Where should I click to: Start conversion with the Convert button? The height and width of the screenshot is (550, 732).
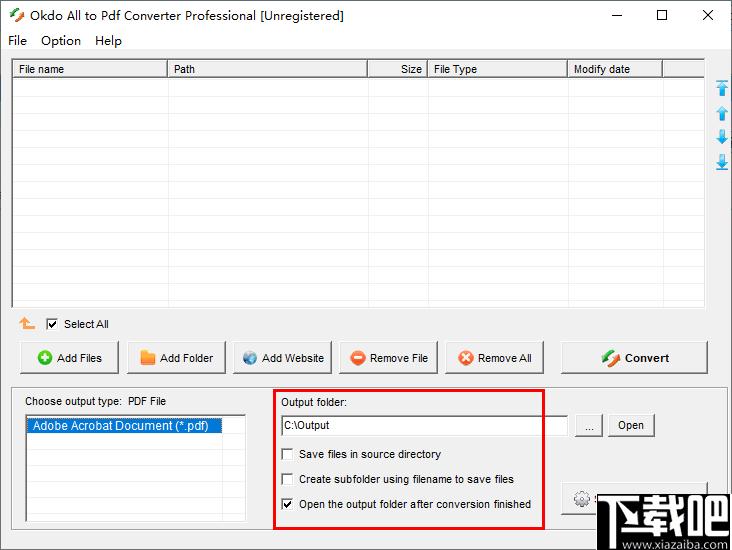(x=634, y=358)
